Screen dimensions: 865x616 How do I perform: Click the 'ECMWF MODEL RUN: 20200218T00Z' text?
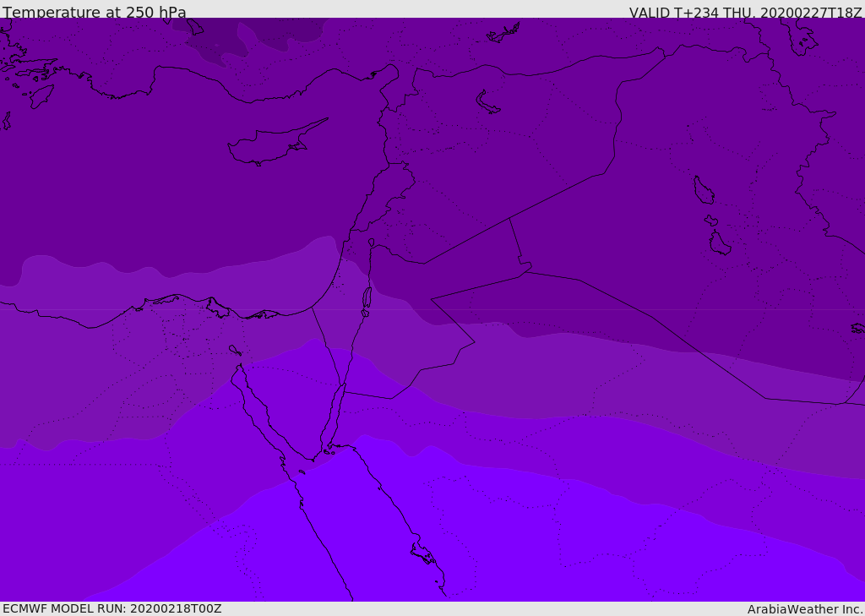[x=112, y=608]
